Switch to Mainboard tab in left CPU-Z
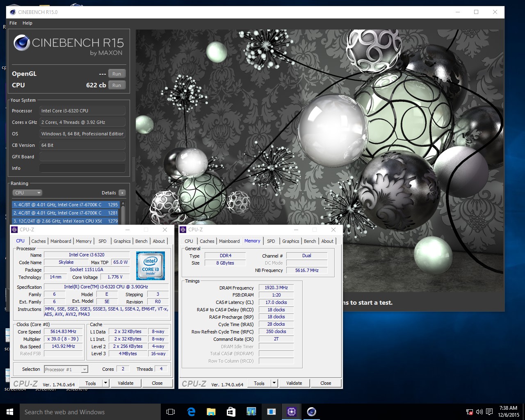Screen dimensions: 525x420 (x=61, y=241)
